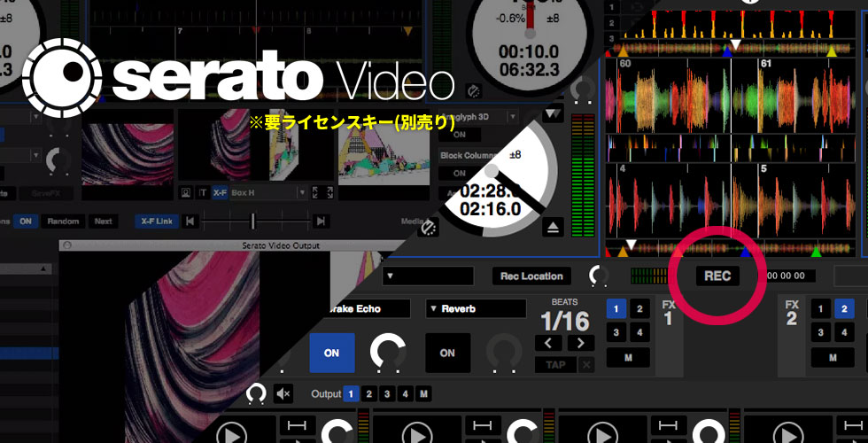
Task: Jump video crossfader fully right
Action: 320,221
